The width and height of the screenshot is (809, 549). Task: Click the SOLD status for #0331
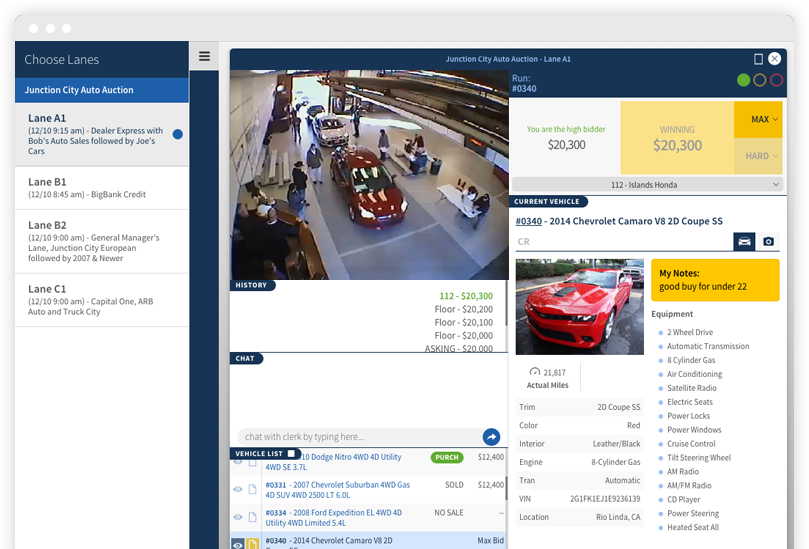coord(454,485)
